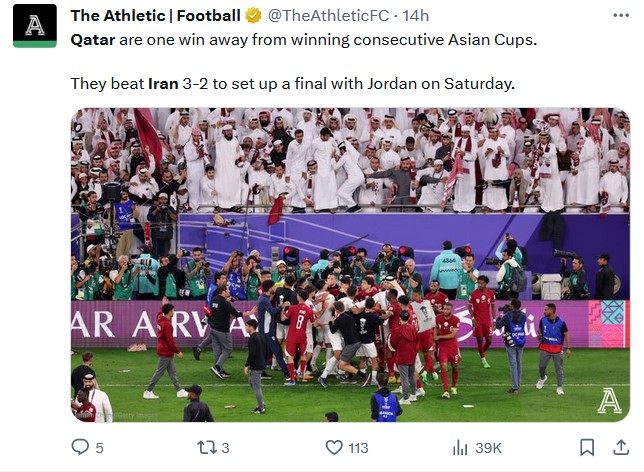This screenshot has height=472, width=644.
Task: Click the tweet text mentioning Jordan final
Action: (x=292, y=84)
